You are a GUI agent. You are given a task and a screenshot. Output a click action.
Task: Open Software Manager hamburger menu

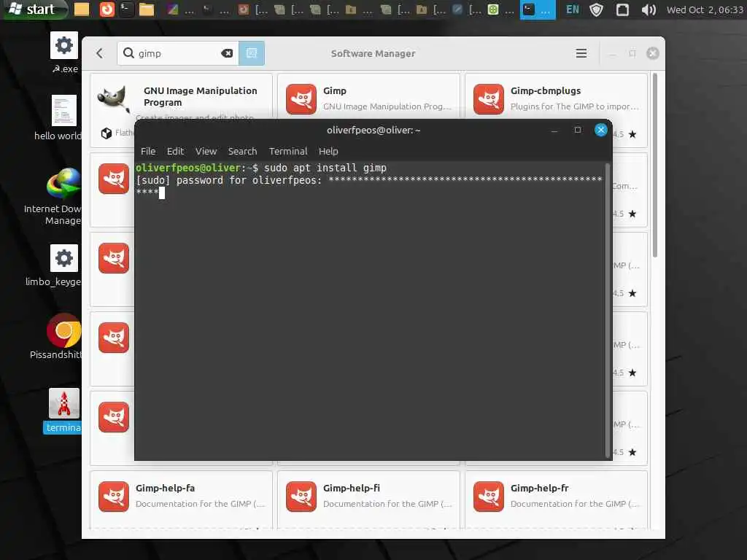coord(581,53)
